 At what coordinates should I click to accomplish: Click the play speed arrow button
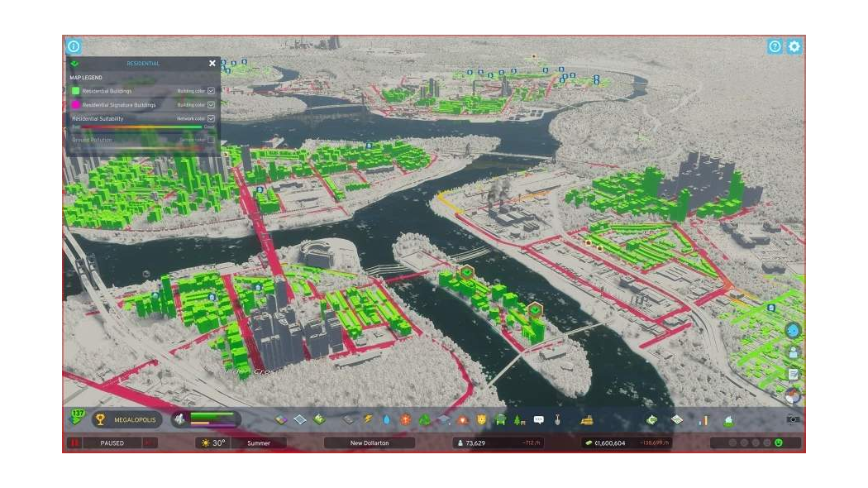[x=150, y=443]
